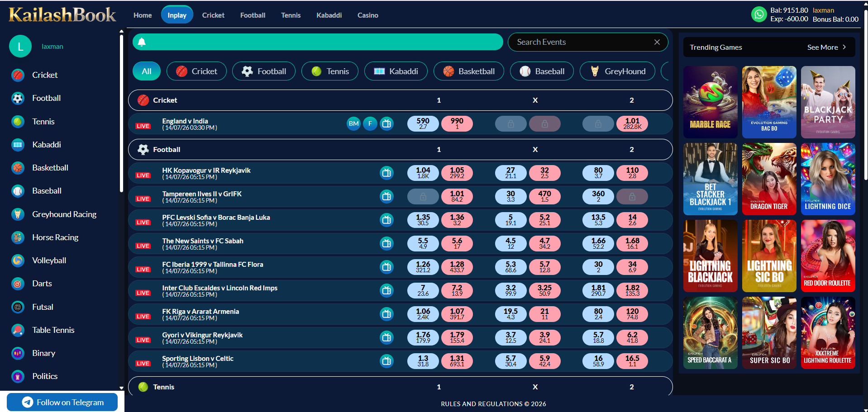Screen dimensions: 868x412
Task: Open Politics icon in sidebar
Action: click(18, 376)
